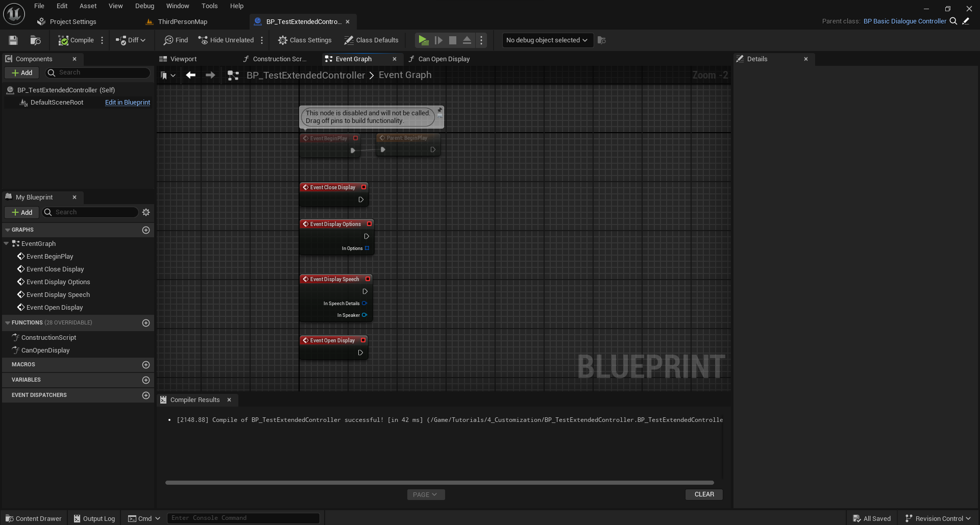This screenshot has height=525, width=980.
Task: Open the Asset menu
Action: [x=88, y=6]
